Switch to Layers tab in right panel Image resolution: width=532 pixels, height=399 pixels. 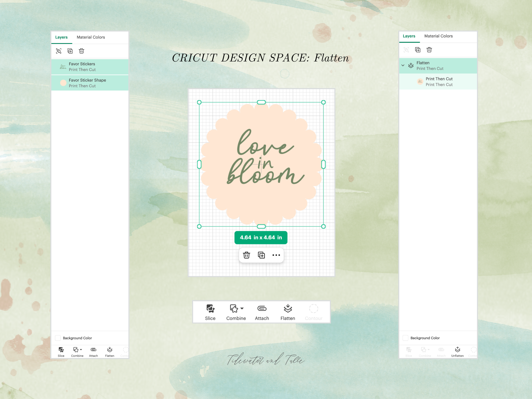click(409, 36)
